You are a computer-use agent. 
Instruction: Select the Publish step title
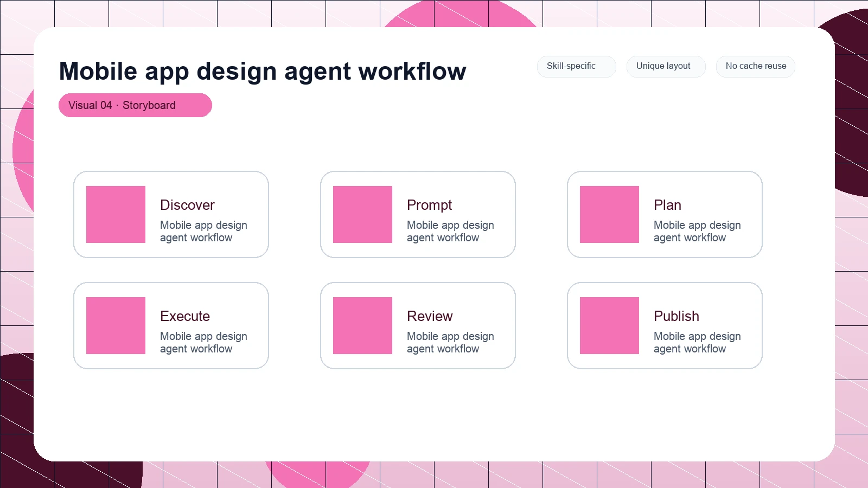[x=676, y=316]
